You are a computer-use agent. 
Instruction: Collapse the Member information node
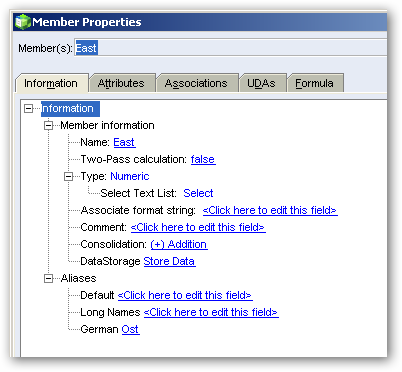click(x=49, y=126)
